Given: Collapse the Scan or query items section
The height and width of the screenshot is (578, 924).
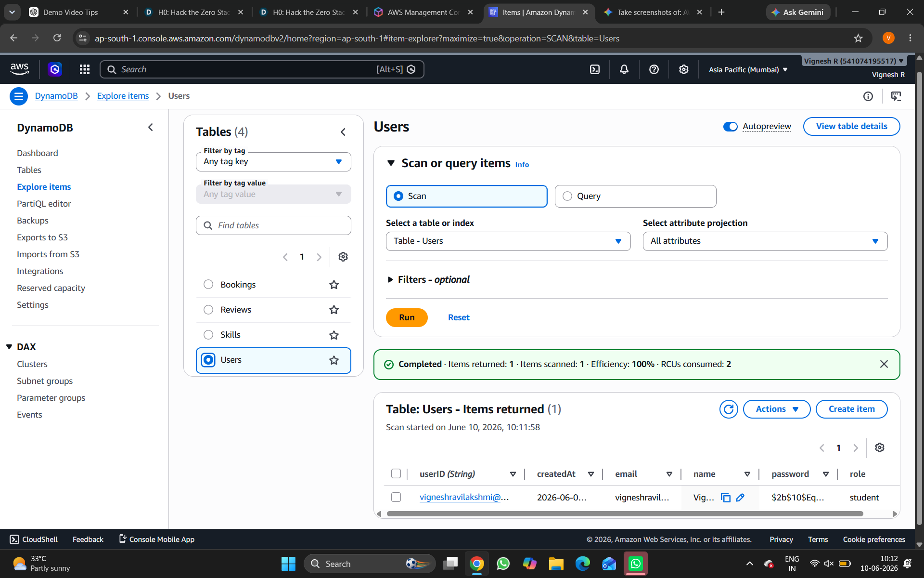Looking at the screenshot, I should coord(391,163).
